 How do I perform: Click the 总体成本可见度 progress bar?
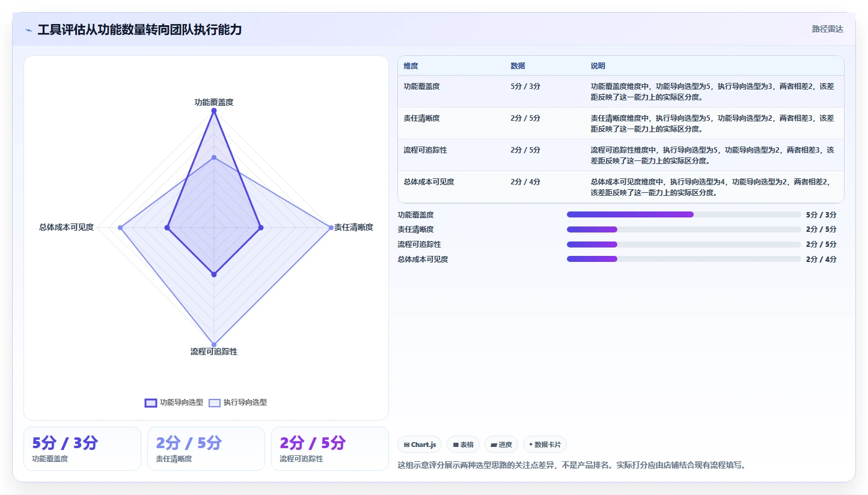(683, 259)
